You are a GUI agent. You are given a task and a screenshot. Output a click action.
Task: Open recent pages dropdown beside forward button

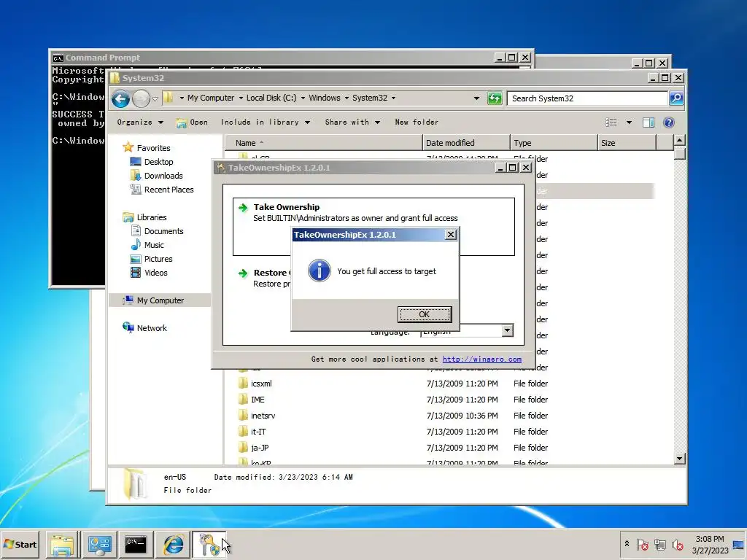click(155, 98)
